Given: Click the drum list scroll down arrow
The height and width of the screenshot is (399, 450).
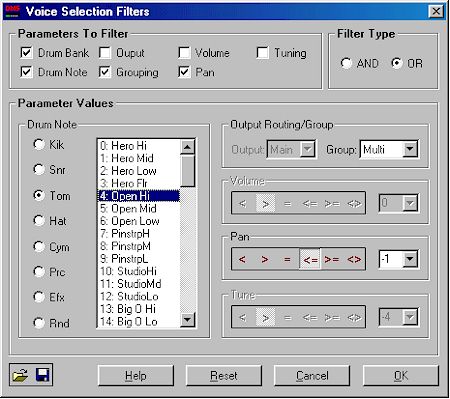Looking at the screenshot, I should click(x=187, y=320).
